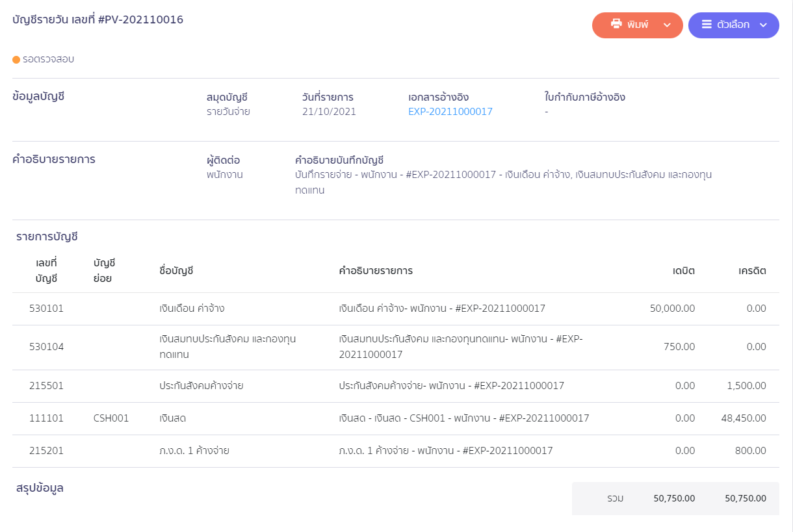Click the orange รอตรวจสอบ status dot

tap(16, 60)
